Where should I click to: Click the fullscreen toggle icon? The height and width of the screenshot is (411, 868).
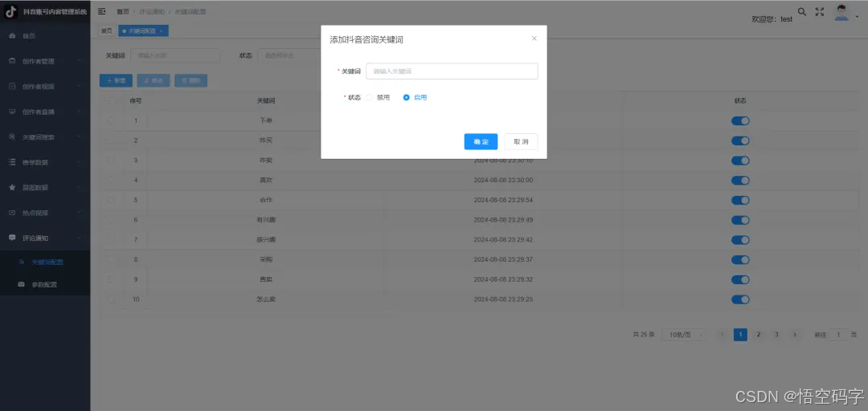click(x=820, y=11)
